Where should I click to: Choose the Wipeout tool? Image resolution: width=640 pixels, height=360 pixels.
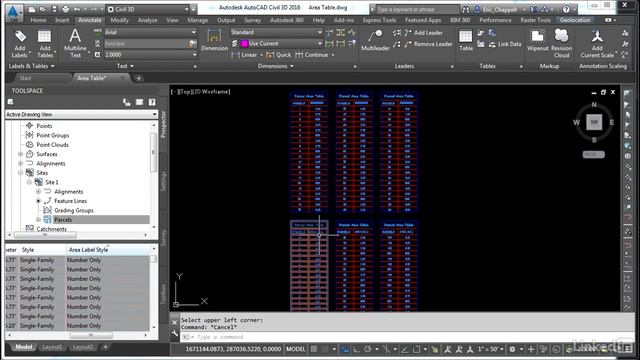[538, 40]
